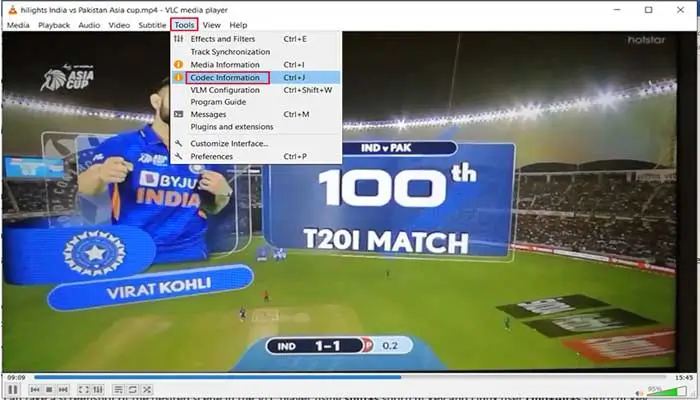Screen dimensions: 700x400
Task: Open Effects and Filters
Action: click(x=223, y=39)
